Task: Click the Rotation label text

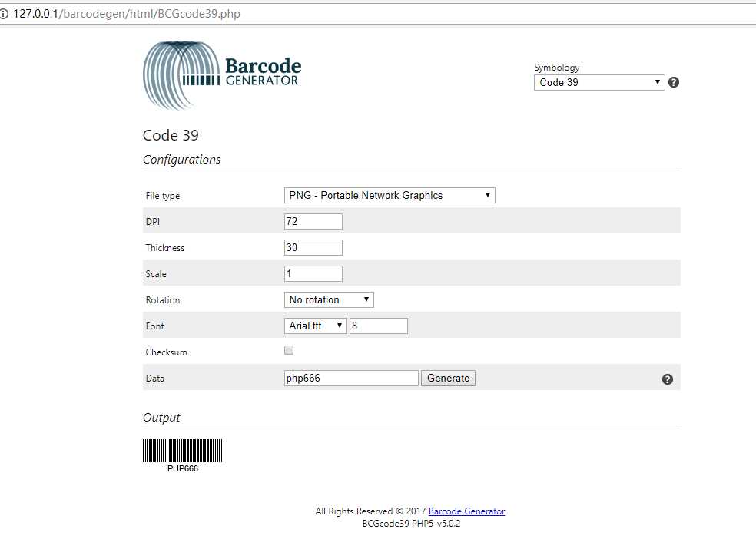Action: (x=162, y=300)
